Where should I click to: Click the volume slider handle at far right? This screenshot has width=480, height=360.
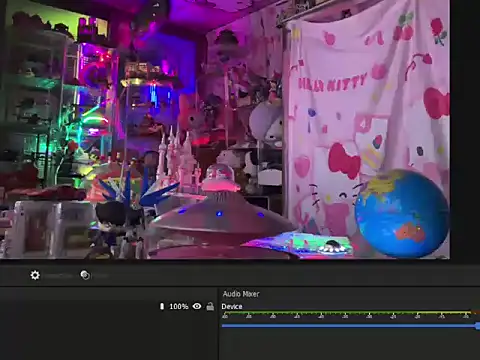click(478, 326)
